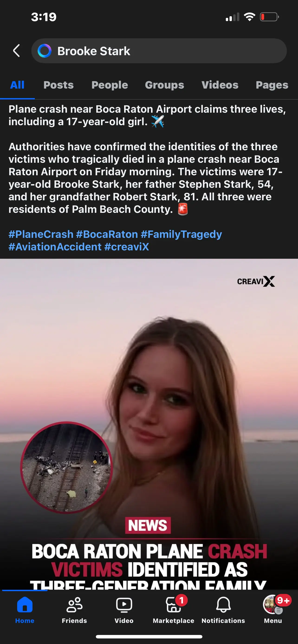The width and height of the screenshot is (298, 644).
Task: Switch to the Videos filter tab
Action: (x=220, y=85)
